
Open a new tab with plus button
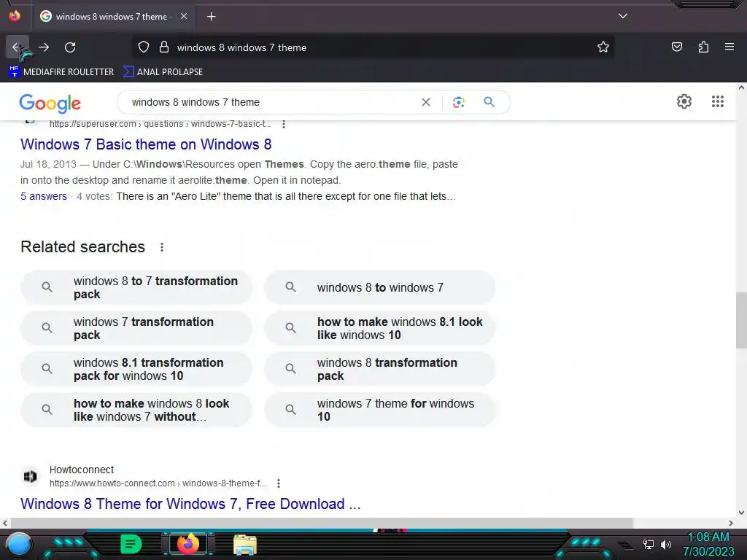(x=211, y=17)
